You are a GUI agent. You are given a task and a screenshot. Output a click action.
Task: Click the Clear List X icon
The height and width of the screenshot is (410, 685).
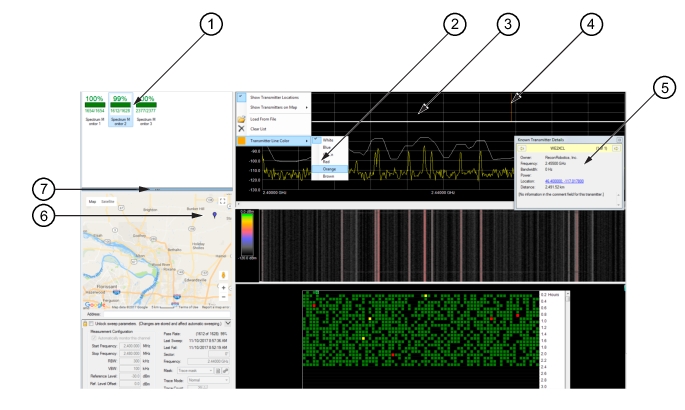(241, 129)
